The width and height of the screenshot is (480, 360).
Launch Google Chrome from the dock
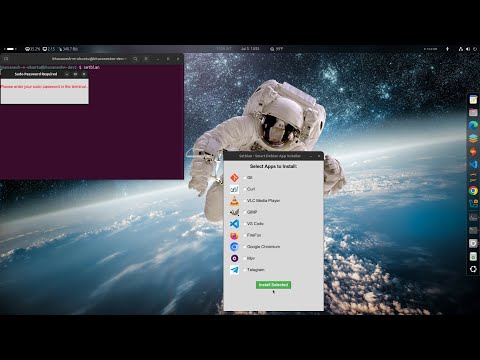(473, 191)
